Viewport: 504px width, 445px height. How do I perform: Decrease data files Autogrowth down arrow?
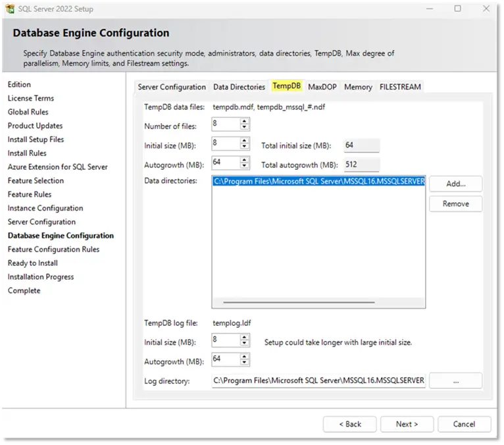(244, 166)
